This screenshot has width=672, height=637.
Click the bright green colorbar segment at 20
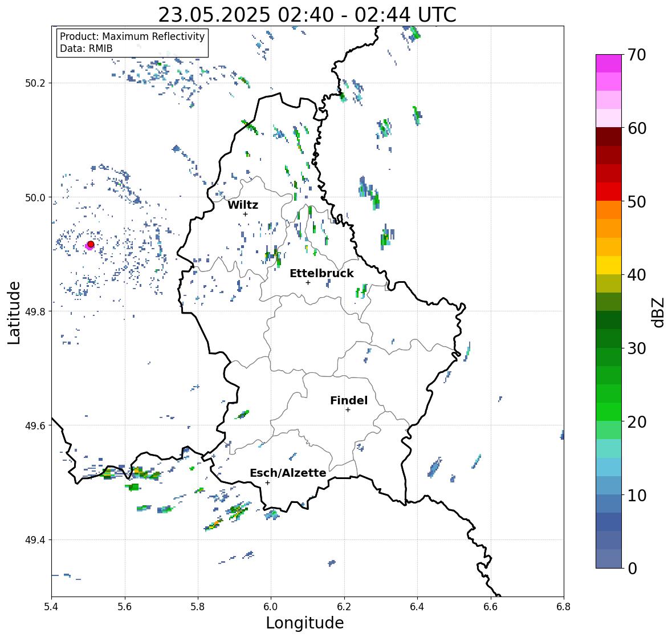(x=609, y=412)
